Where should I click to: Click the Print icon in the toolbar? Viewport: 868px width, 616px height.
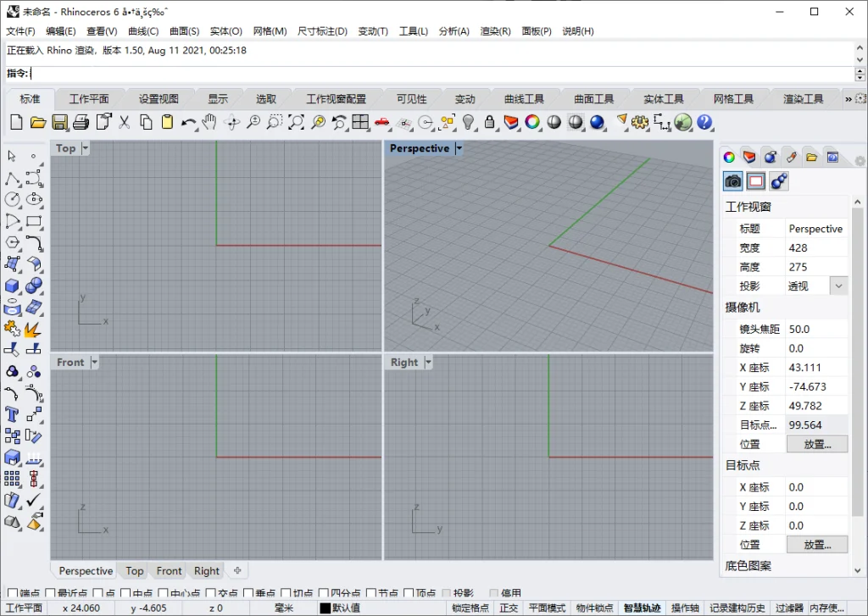point(81,122)
